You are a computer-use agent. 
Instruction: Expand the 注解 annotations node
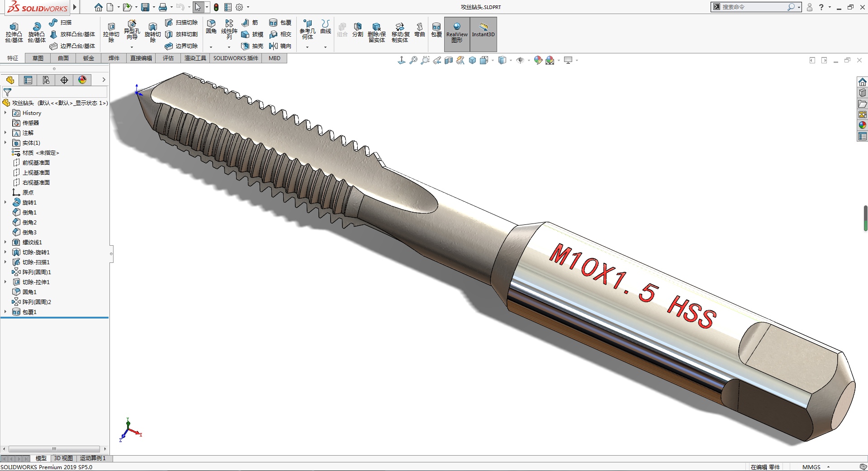(x=5, y=133)
